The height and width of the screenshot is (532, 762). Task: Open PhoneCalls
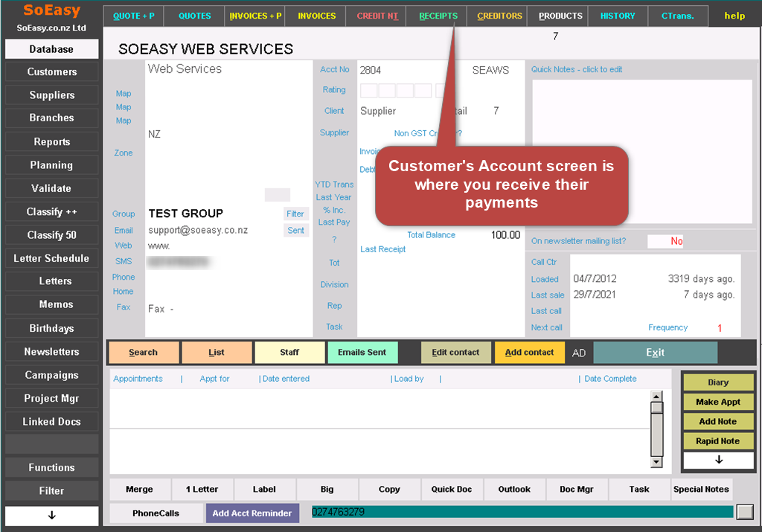[156, 513]
